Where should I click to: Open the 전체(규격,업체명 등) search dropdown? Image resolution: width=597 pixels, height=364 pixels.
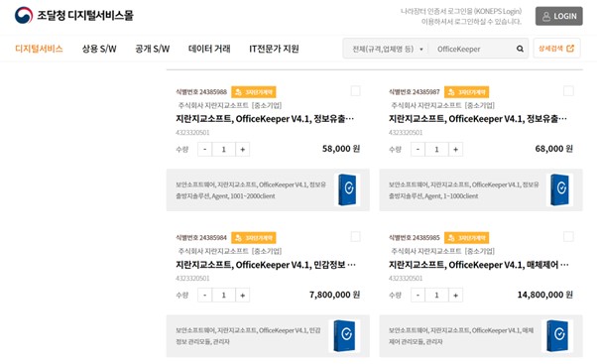tap(387, 49)
